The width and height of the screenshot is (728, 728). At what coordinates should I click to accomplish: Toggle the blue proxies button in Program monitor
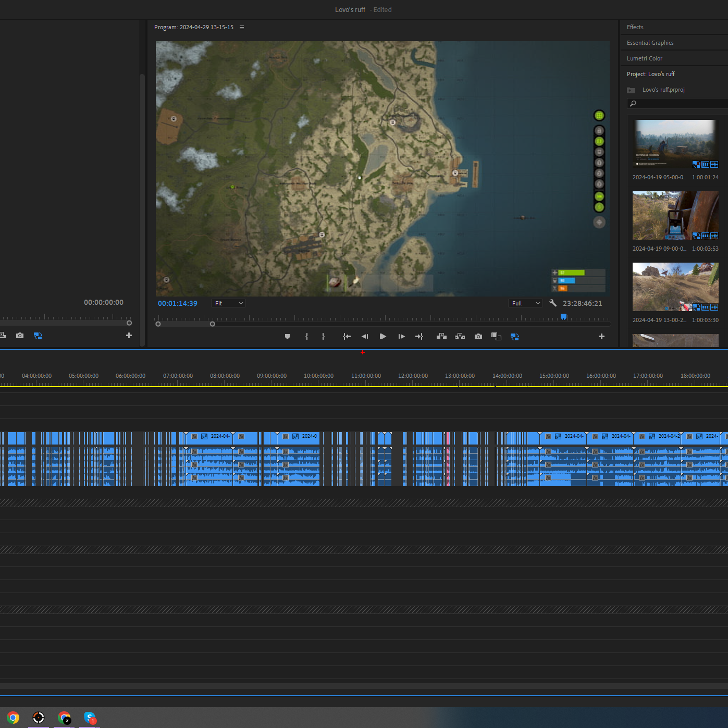[x=514, y=337]
